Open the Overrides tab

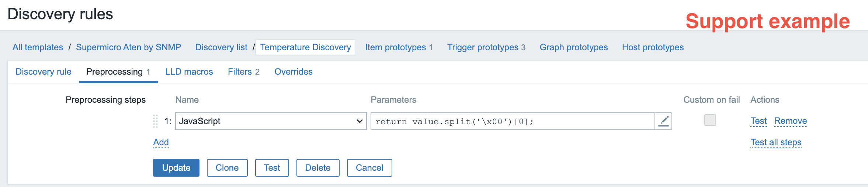point(294,72)
